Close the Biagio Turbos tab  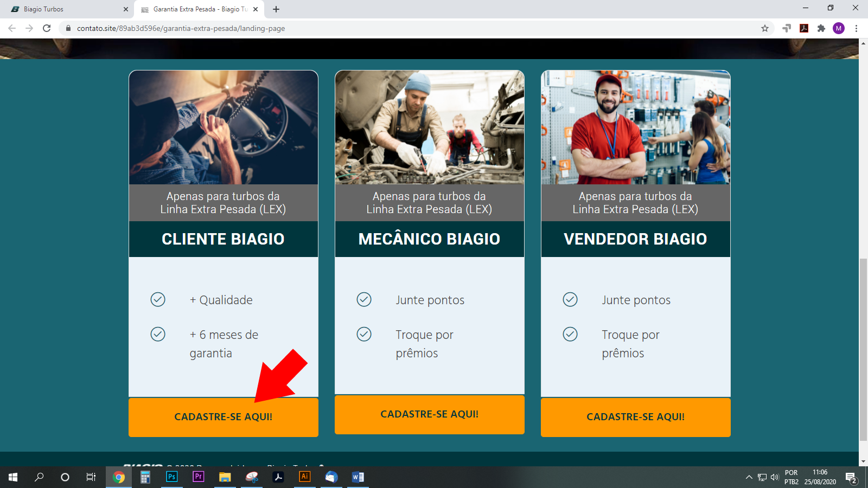(125, 9)
